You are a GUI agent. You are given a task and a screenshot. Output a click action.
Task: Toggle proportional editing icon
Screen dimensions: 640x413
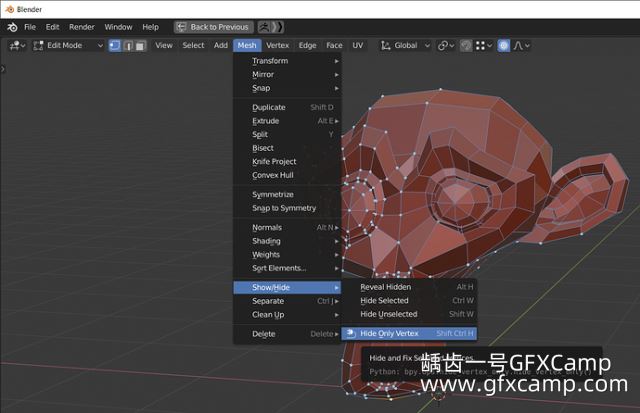[504, 46]
